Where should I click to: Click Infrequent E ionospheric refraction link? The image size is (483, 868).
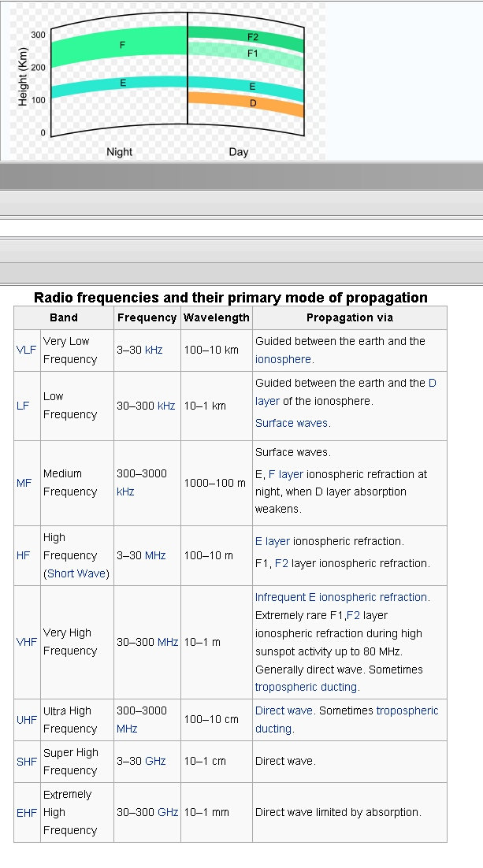341,597
